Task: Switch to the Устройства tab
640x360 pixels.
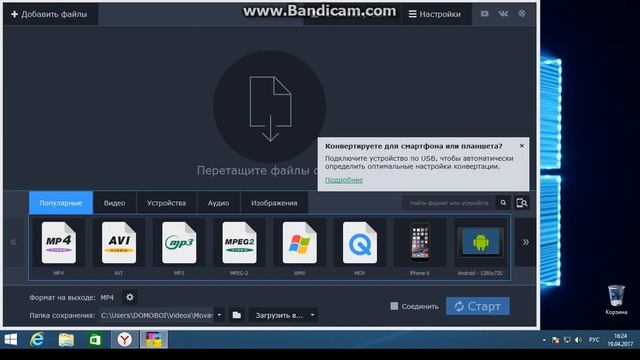Action: click(x=167, y=203)
